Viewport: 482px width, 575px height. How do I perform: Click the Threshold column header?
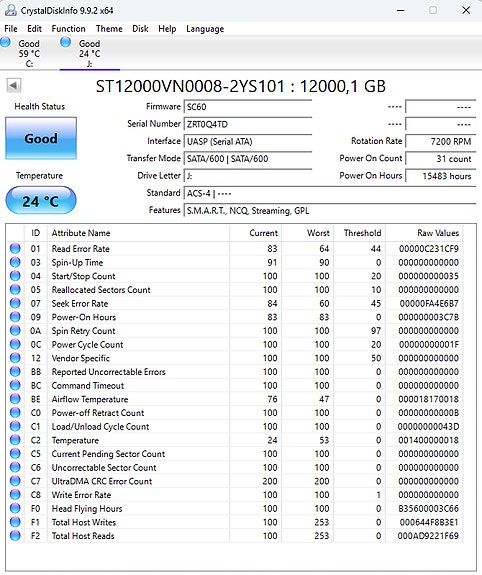(359, 233)
